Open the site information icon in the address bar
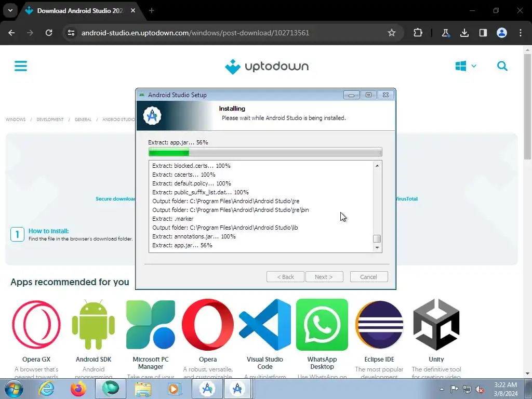Screen dimensions: 532x399 tap(71, 33)
